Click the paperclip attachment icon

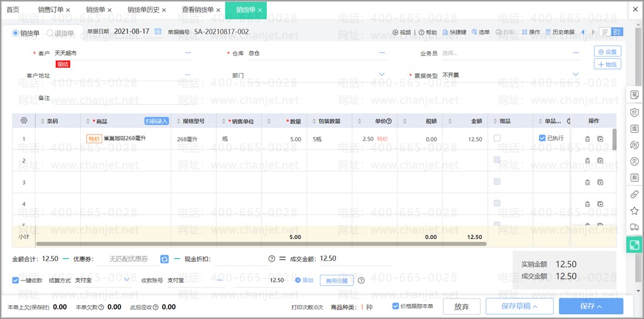click(x=634, y=195)
